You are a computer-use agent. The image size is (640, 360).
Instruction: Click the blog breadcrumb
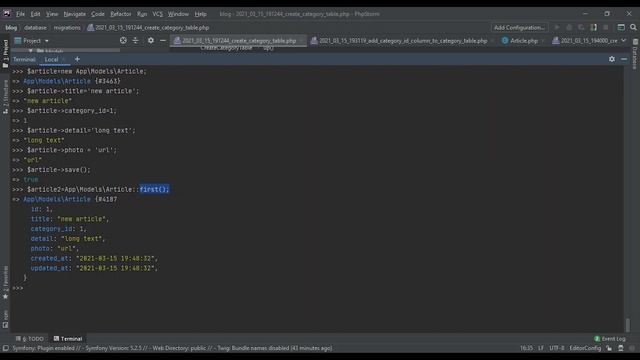[11, 28]
